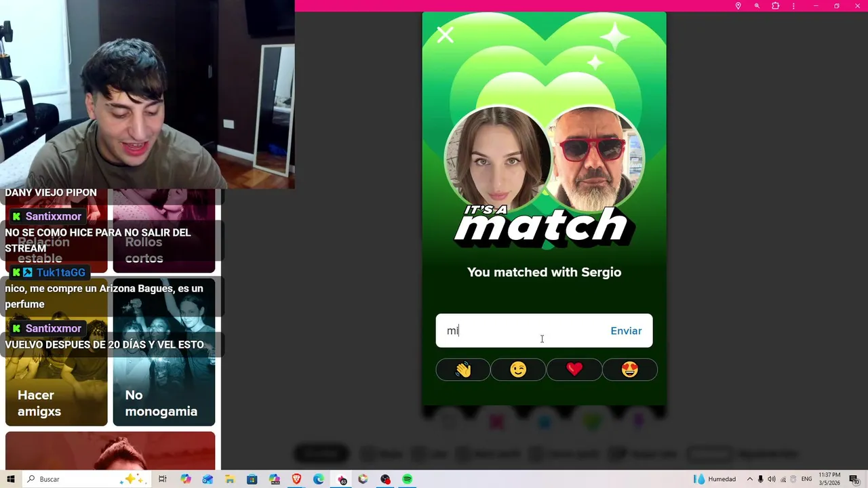Viewport: 868px width, 488px height.
Task: Open the clock showing 11:37 PM
Action: click(x=830, y=479)
